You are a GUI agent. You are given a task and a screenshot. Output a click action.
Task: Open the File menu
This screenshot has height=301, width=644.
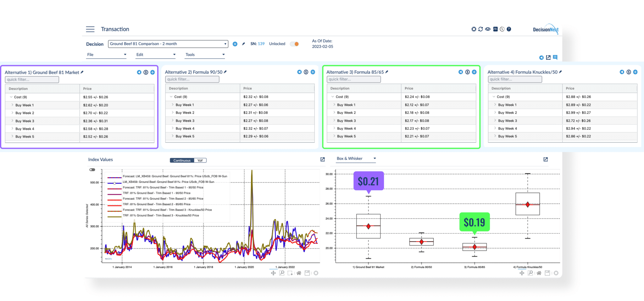pos(107,55)
